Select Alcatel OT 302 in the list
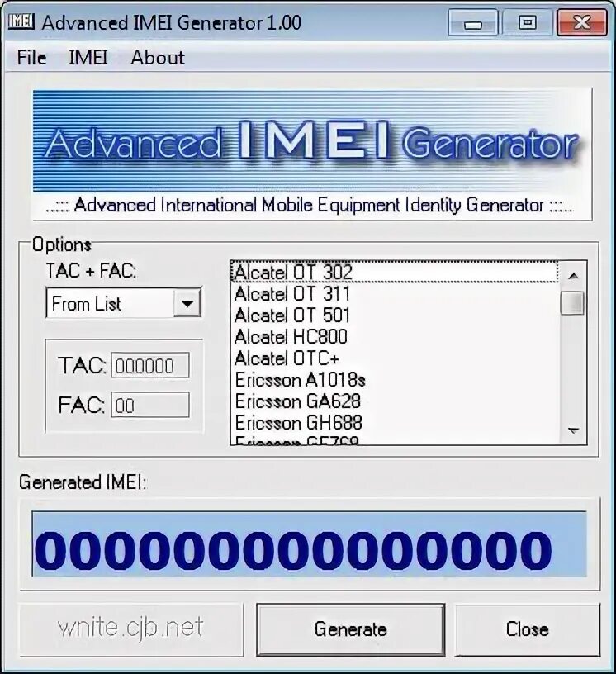Screen dimensions: 616x674 tap(395, 272)
